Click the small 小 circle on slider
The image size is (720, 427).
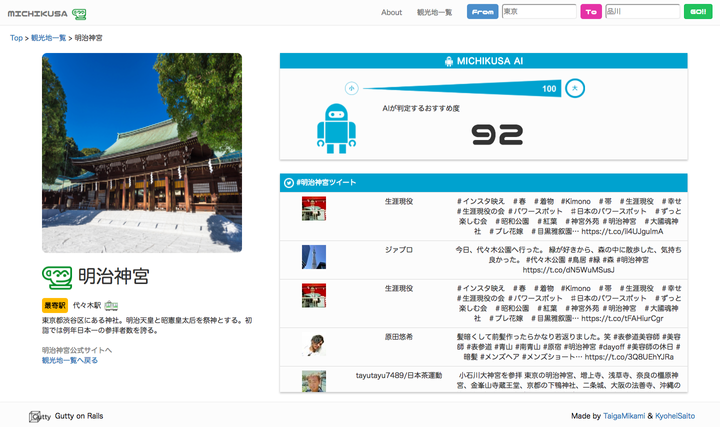coord(351,88)
